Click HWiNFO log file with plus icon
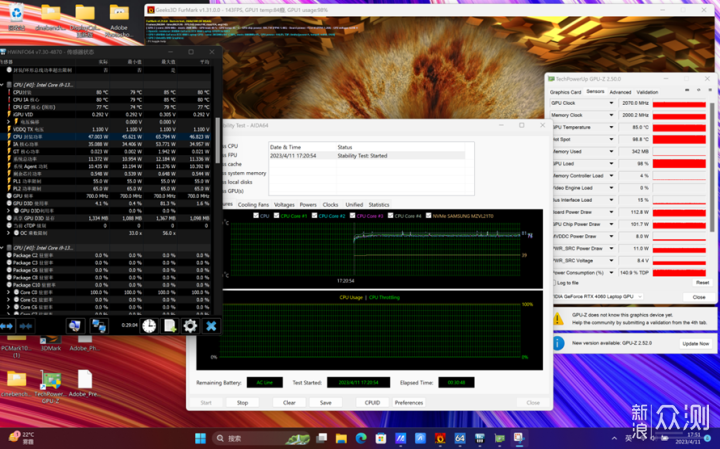 coord(170,326)
